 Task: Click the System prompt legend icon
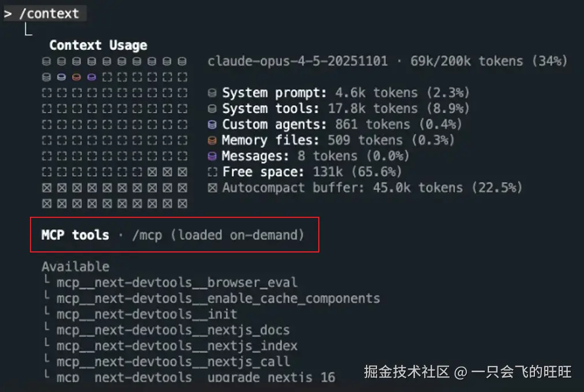click(212, 93)
